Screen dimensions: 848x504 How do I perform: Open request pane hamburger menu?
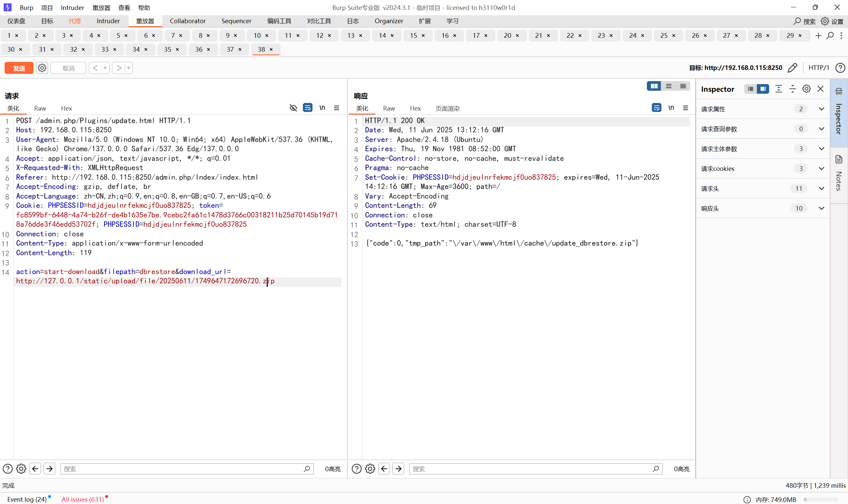coord(336,108)
